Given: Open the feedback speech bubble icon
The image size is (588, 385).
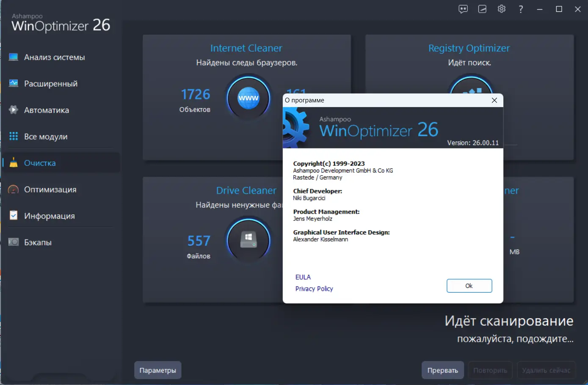Looking at the screenshot, I should pos(463,9).
